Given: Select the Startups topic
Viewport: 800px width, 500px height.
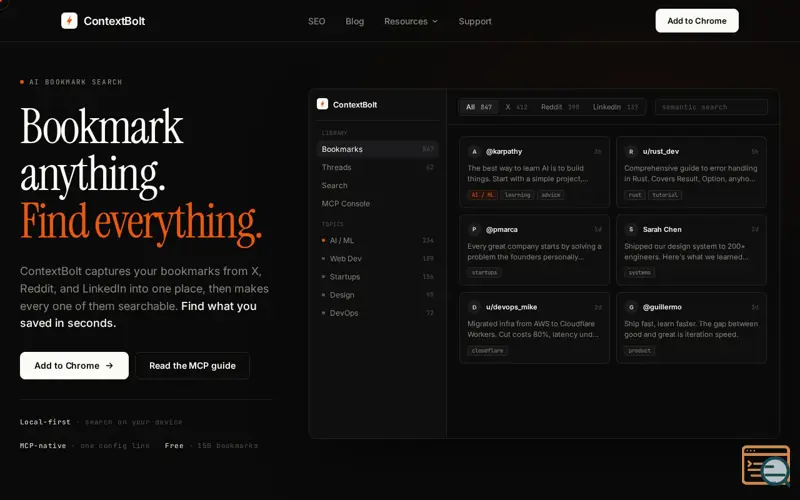Looking at the screenshot, I should 377,277.
